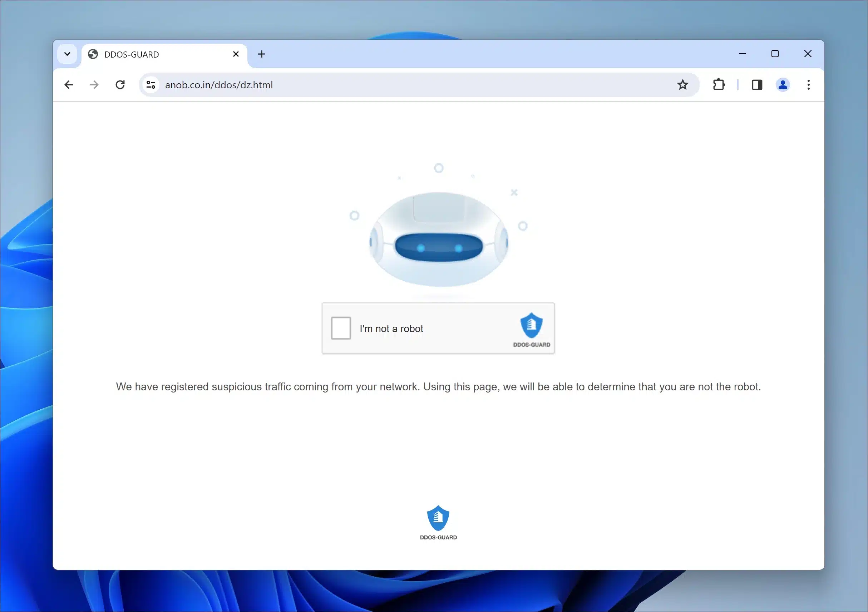Click the "I'm not a robot" label text
The image size is (868, 612).
(x=391, y=329)
